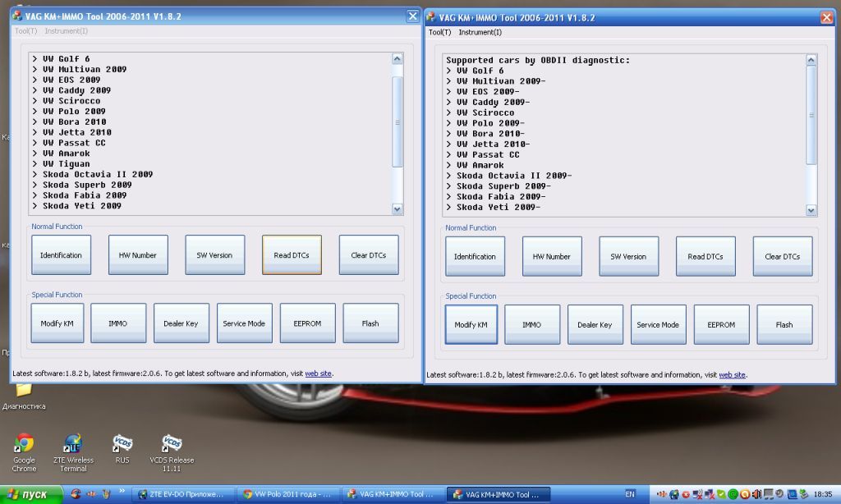Click Read DTCs in left window
The image size is (841, 504).
pyautogui.click(x=292, y=254)
